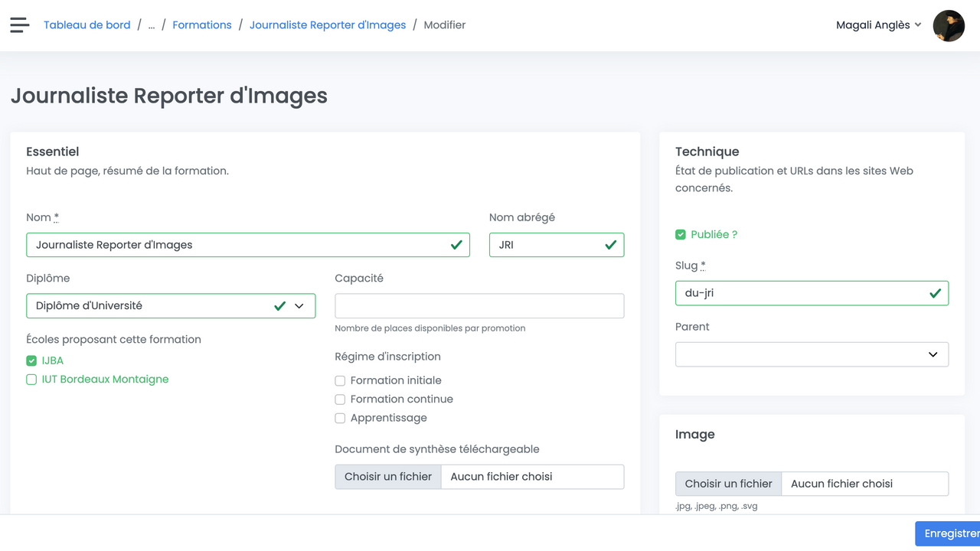Viewport: 980px width, 551px height.
Task: Go to Tableau de bord breadcrumb
Action: click(x=87, y=25)
